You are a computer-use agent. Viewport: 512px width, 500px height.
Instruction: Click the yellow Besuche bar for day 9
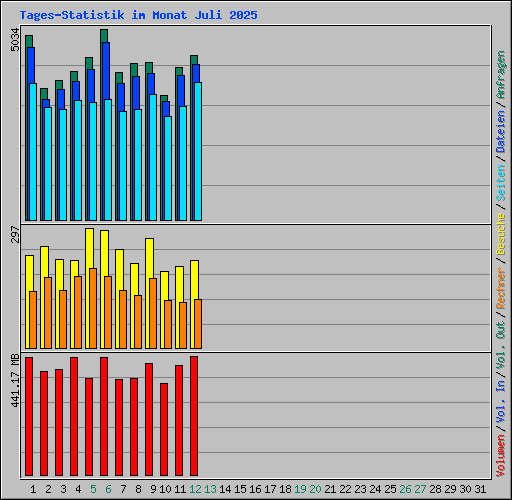(x=150, y=258)
